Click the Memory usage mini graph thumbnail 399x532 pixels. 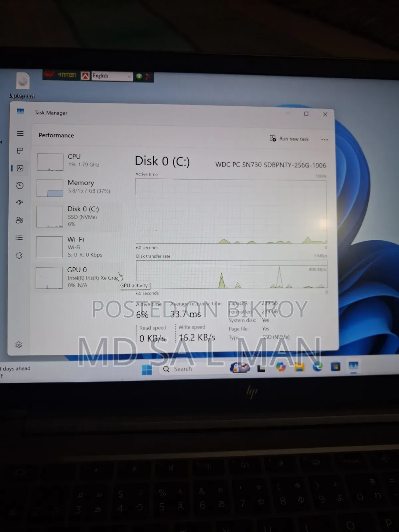50,188
